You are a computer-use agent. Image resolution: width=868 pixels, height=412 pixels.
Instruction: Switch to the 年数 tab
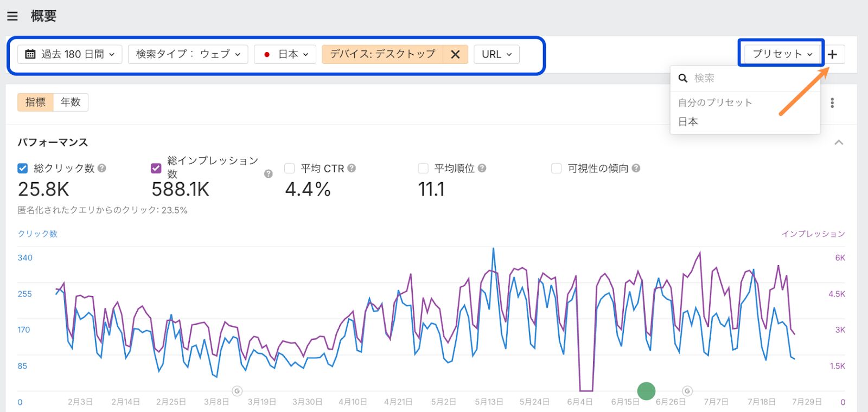point(71,102)
